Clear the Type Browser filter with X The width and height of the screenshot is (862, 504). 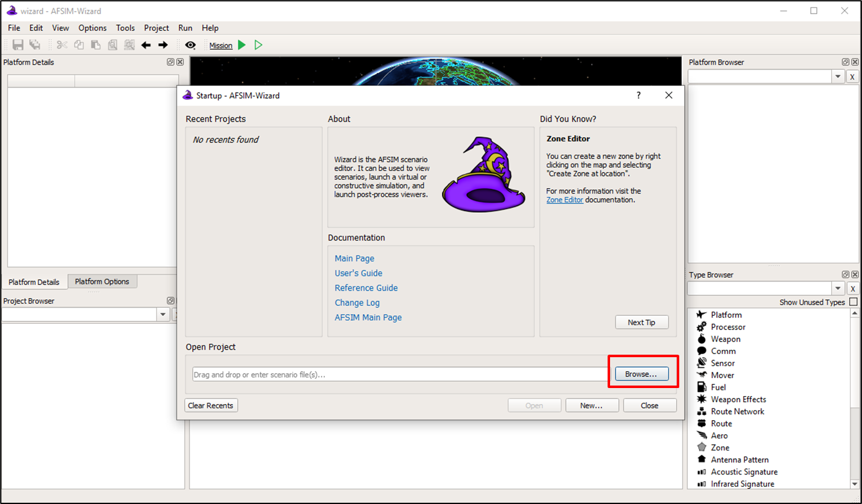(x=852, y=289)
